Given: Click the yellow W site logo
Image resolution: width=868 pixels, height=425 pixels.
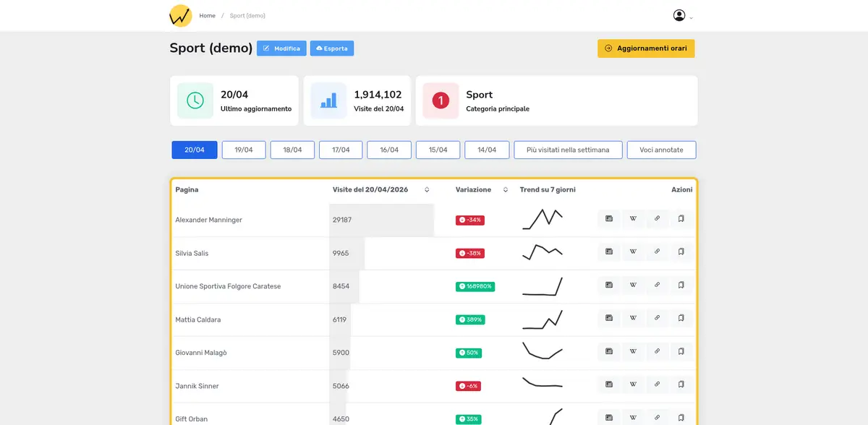Looking at the screenshot, I should [180, 15].
